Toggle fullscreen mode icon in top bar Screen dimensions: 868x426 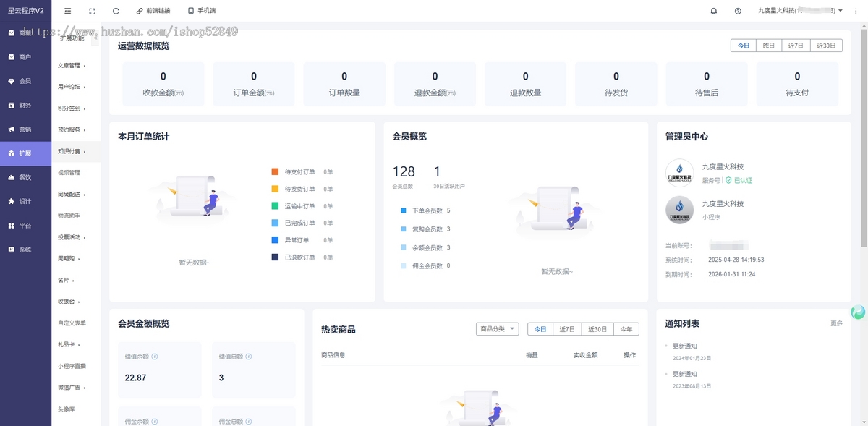(x=92, y=11)
